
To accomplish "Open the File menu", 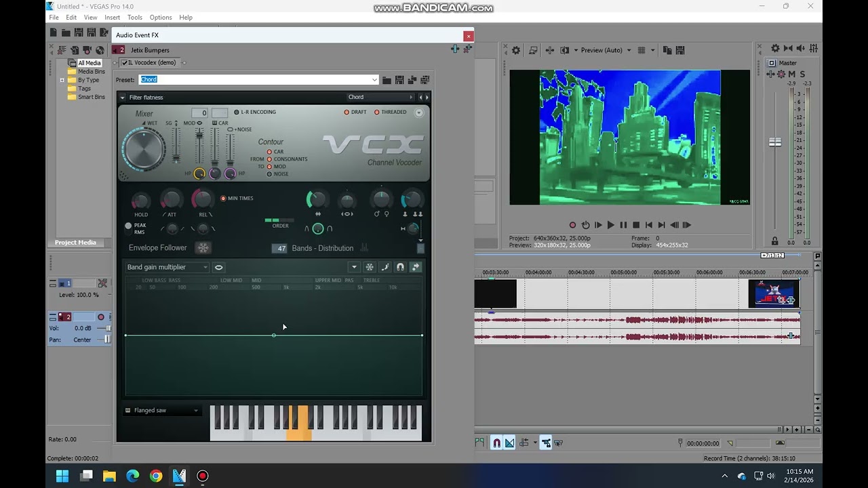I will pos(54,18).
